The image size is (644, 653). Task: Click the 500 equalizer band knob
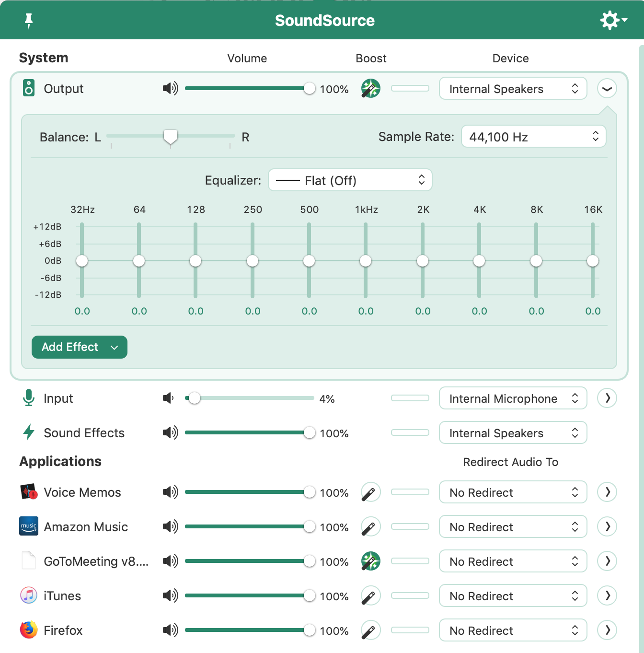309,261
